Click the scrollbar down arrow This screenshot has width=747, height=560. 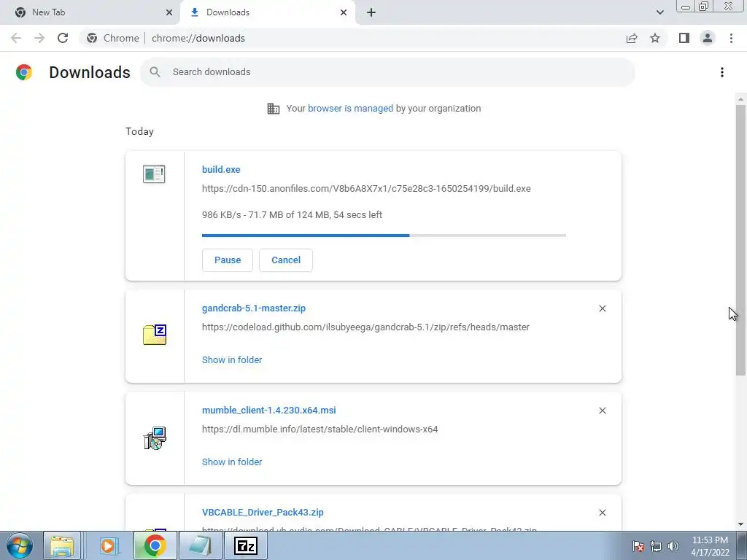tap(740, 525)
